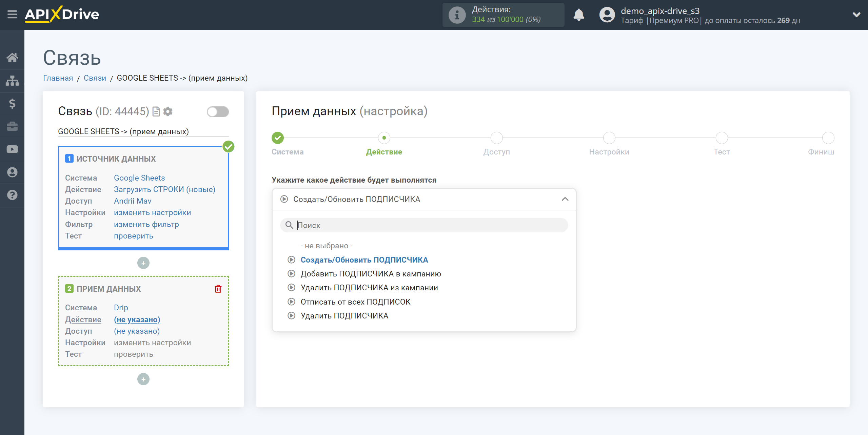
Task: Click изменить фильтр link
Action: [146, 224]
